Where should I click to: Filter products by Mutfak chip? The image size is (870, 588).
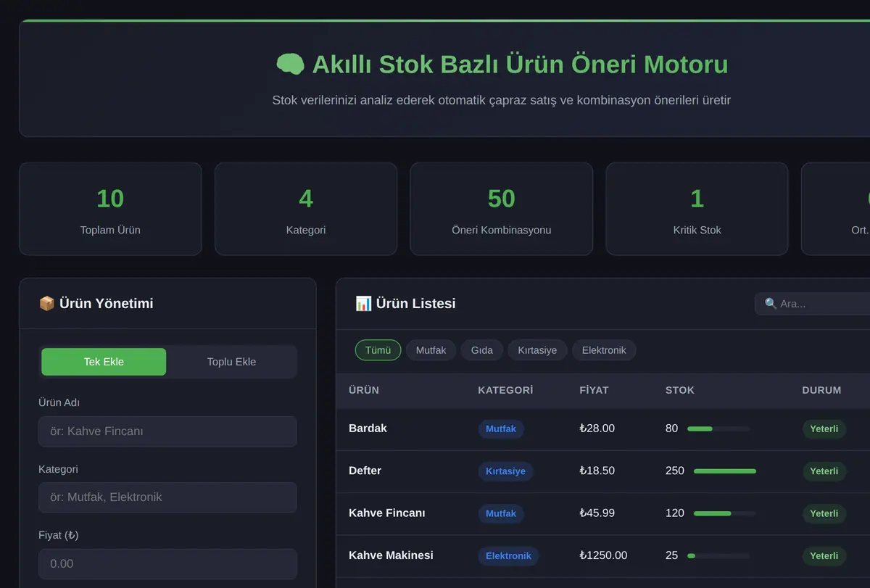point(431,350)
